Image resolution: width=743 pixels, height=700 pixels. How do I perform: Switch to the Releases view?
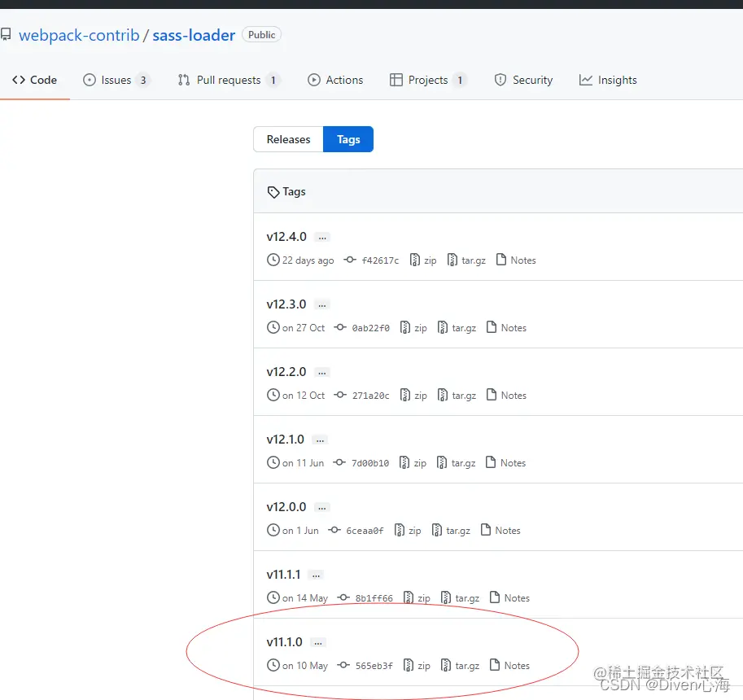click(x=288, y=139)
